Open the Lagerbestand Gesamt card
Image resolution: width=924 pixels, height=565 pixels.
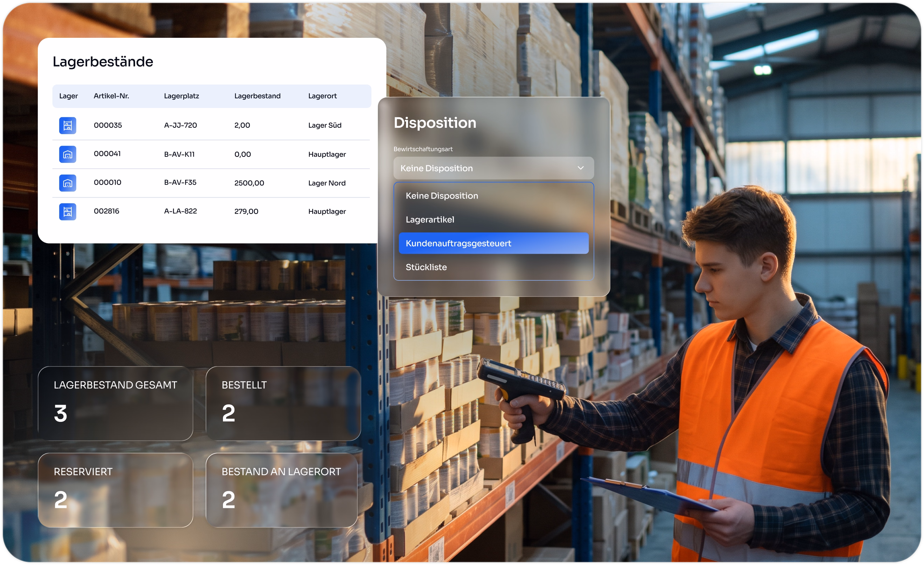coord(115,404)
